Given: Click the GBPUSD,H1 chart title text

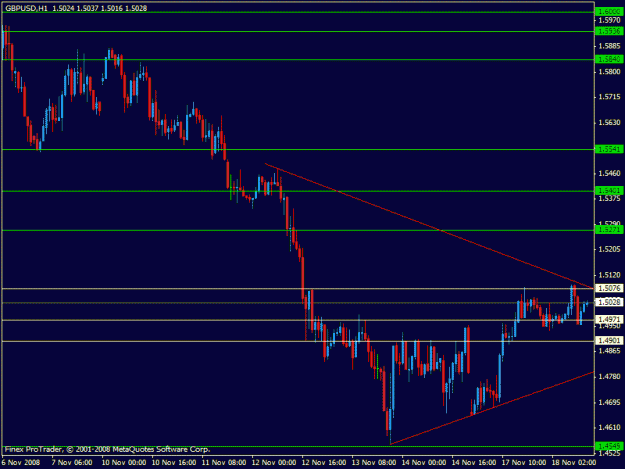Looking at the screenshot, I should (x=26, y=8).
